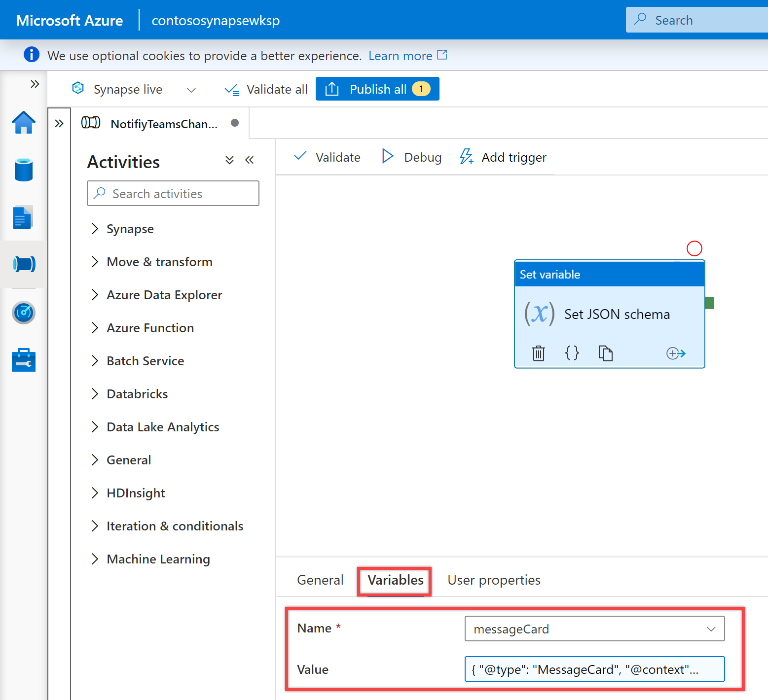
Task: Open the General tab of the pipeline
Action: coord(320,580)
